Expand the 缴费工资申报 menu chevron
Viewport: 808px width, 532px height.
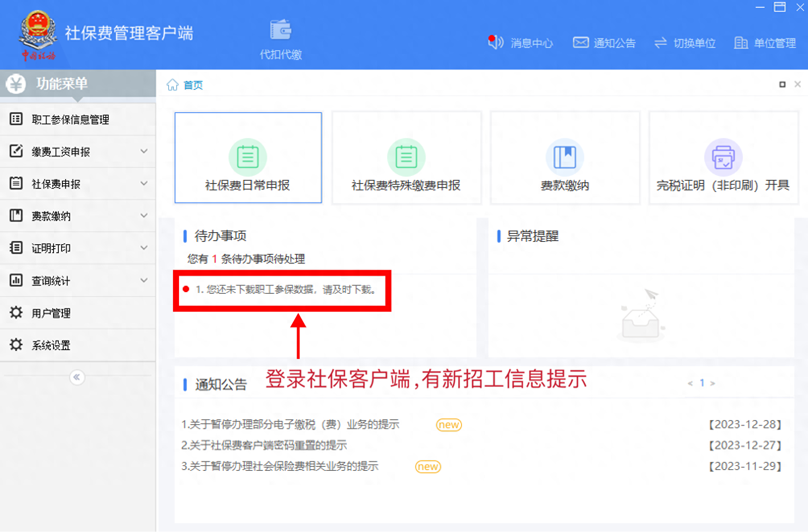point(144,151)
